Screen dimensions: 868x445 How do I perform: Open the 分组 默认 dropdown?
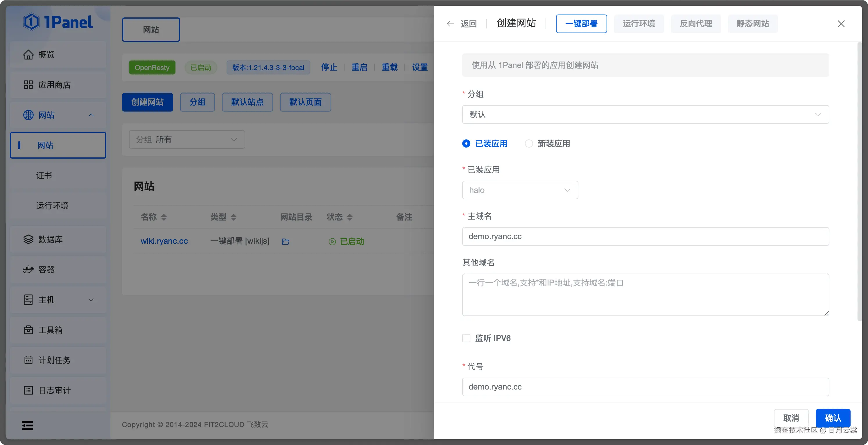point(645,114)
